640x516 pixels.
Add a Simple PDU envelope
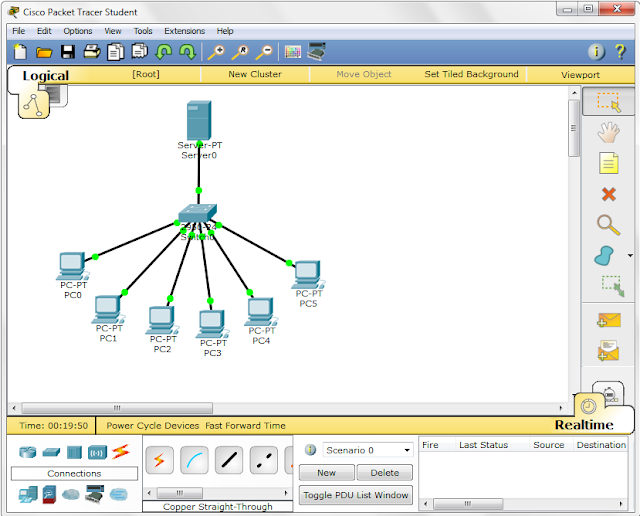click(609, 320)
